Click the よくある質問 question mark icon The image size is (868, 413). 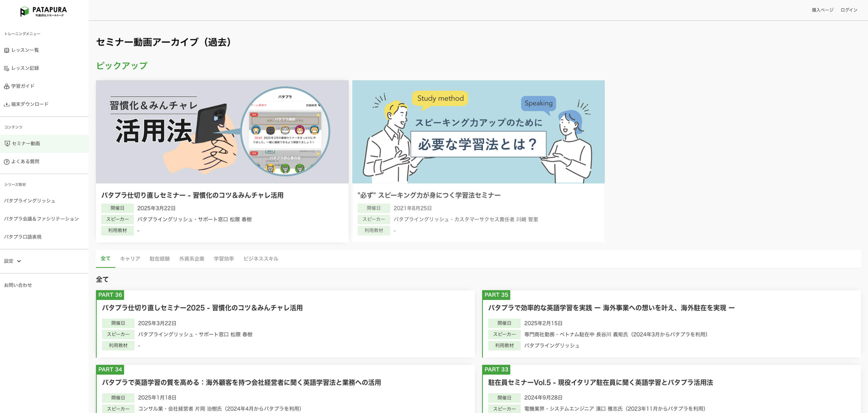6,162
